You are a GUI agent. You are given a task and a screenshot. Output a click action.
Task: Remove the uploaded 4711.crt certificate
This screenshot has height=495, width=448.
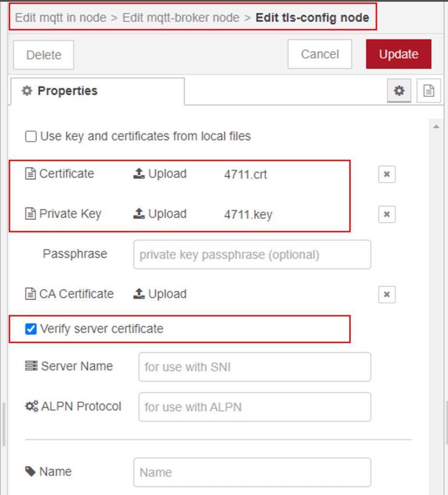click(386, 174)
